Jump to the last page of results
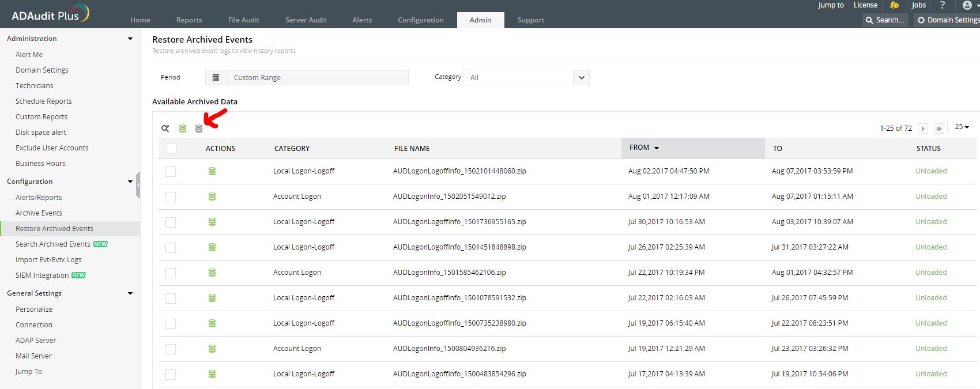This screenshot has width=980, height=389. pyautogui.click(x=939, y=129)
